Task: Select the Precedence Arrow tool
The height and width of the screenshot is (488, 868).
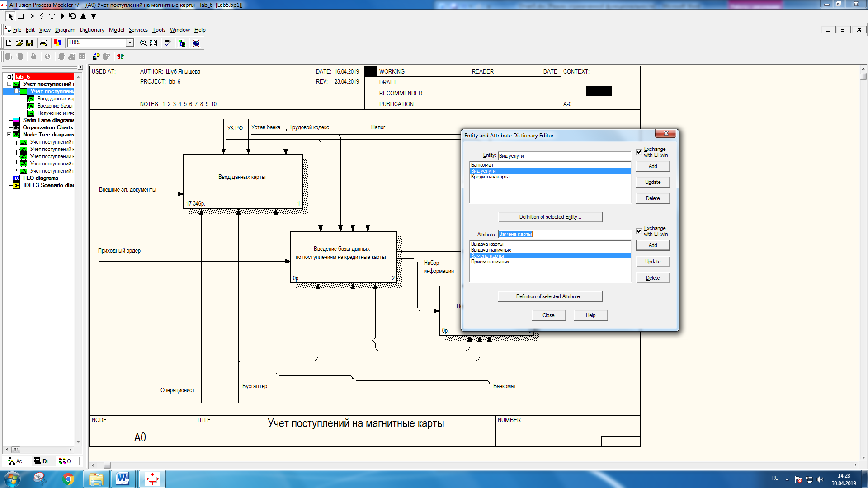Action: click(x=31, y=16)
